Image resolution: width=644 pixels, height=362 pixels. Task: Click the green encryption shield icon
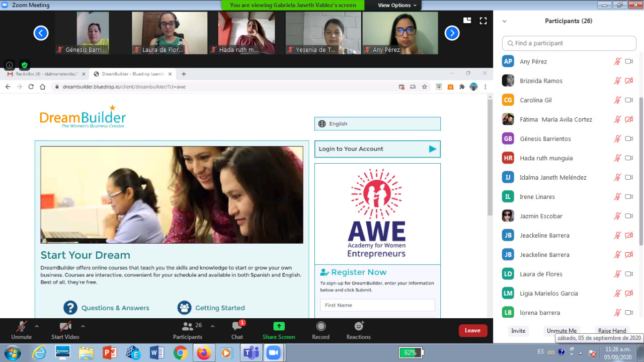click(x=24, y=65)
